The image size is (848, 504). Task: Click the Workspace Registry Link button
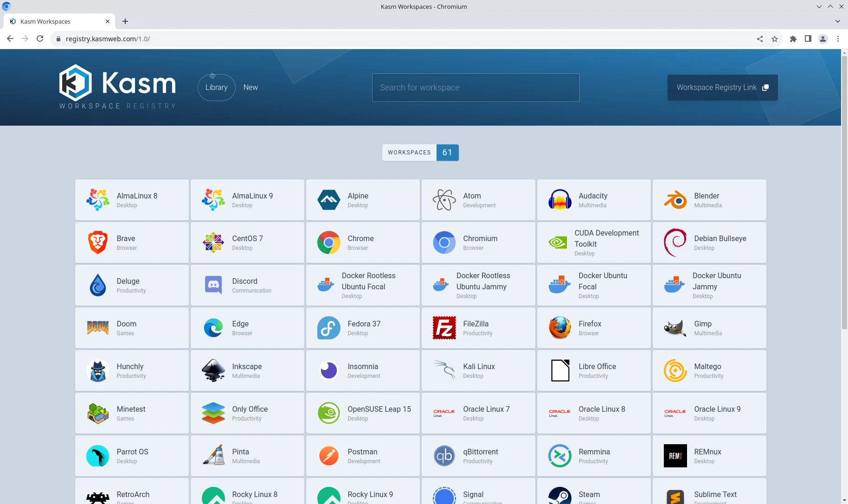[722, 88]
